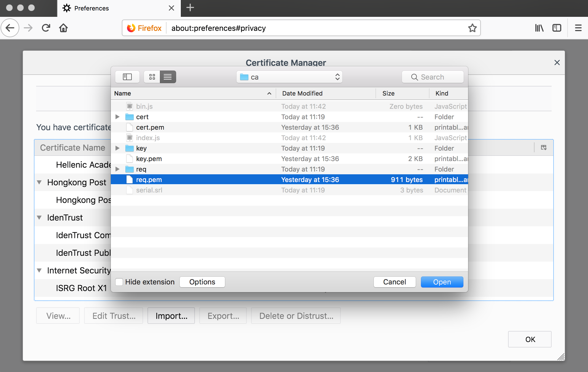Open the ca folder path dropdown
This screenshot has width=588, height=372.
coord(289,77)
